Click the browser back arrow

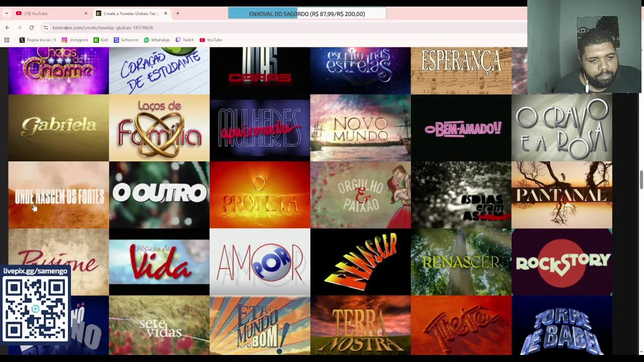pos(7,28)
